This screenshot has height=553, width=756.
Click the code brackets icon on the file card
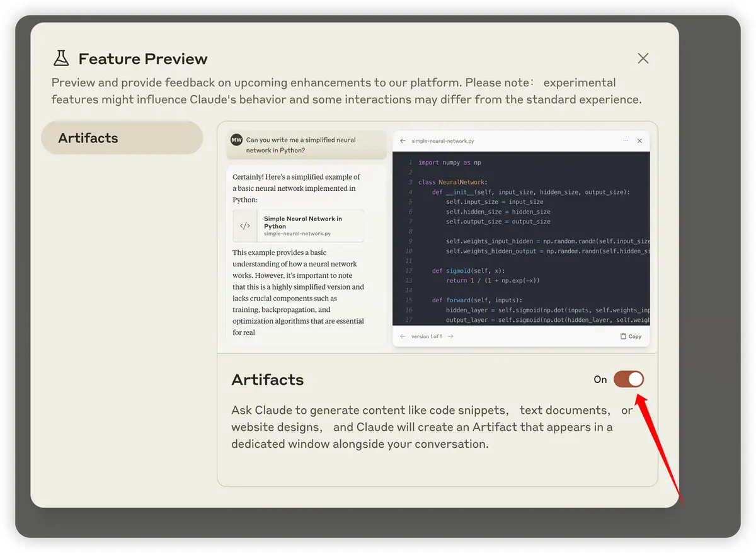coord(245,226)
